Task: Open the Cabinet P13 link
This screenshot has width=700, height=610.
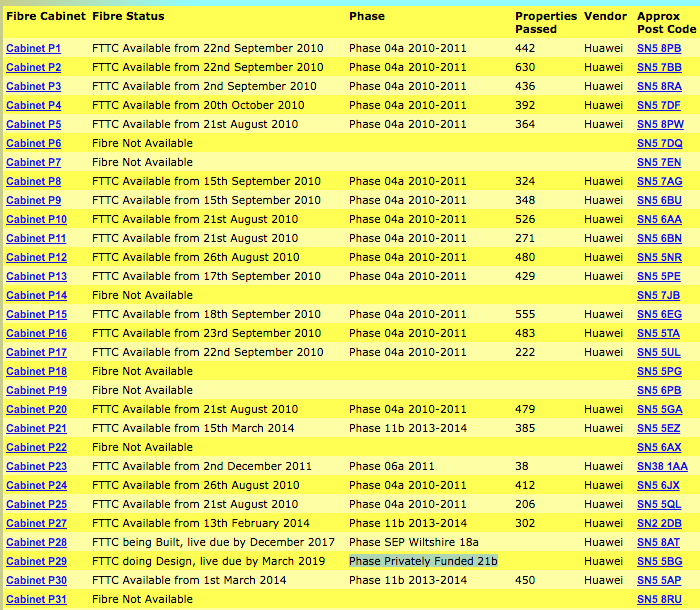Action: tap(37, 276)
